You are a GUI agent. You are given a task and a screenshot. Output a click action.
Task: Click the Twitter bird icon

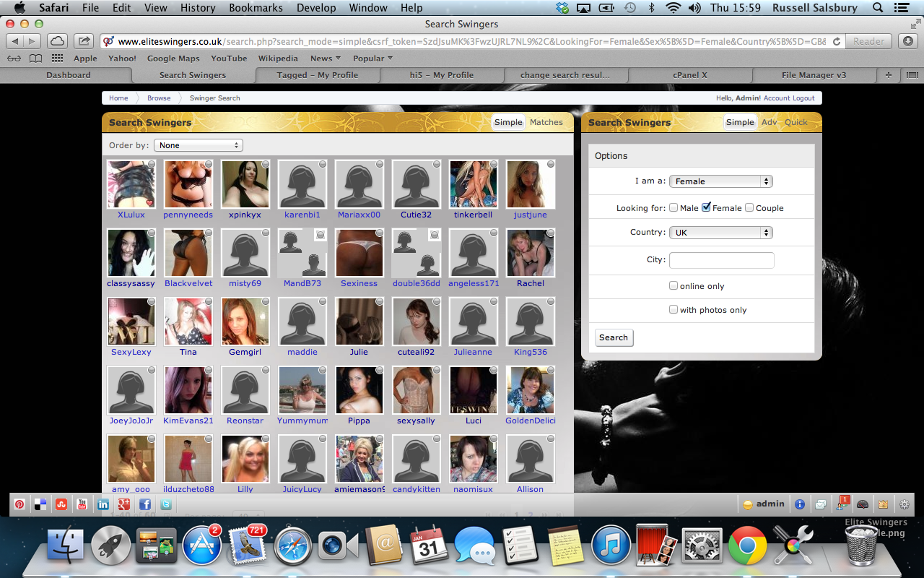click(x=166, y=504)
